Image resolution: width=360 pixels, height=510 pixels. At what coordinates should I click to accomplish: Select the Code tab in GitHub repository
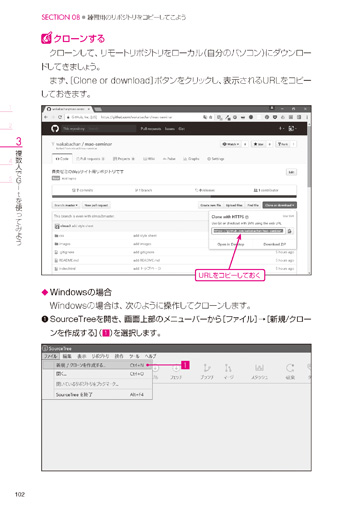62,159
